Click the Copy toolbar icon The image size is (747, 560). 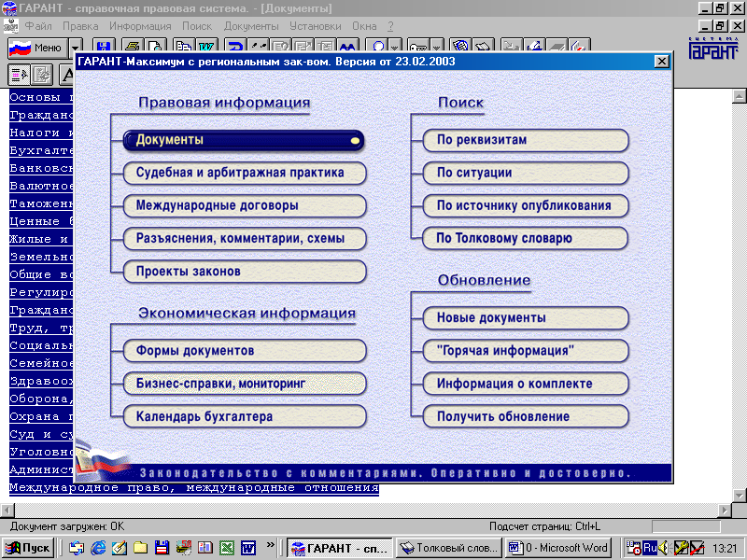[183, 46]
